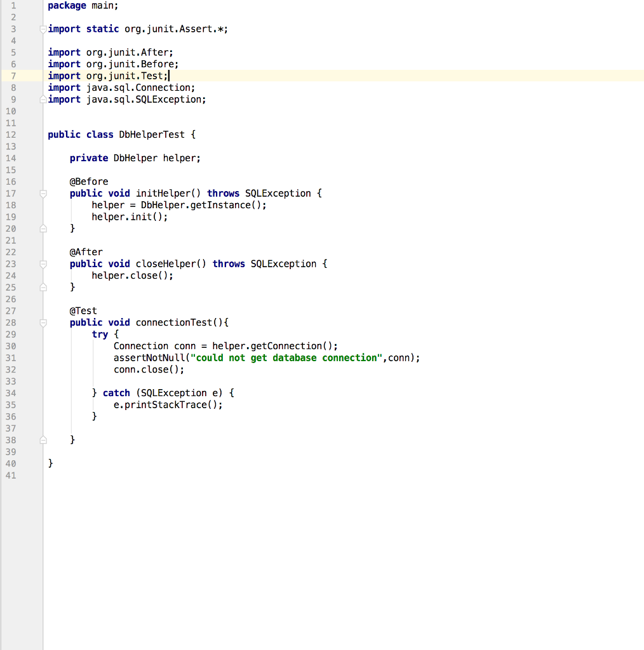Collapse the initHelper method body
Screen dimensions: 644x650
(x=42, y=193)
